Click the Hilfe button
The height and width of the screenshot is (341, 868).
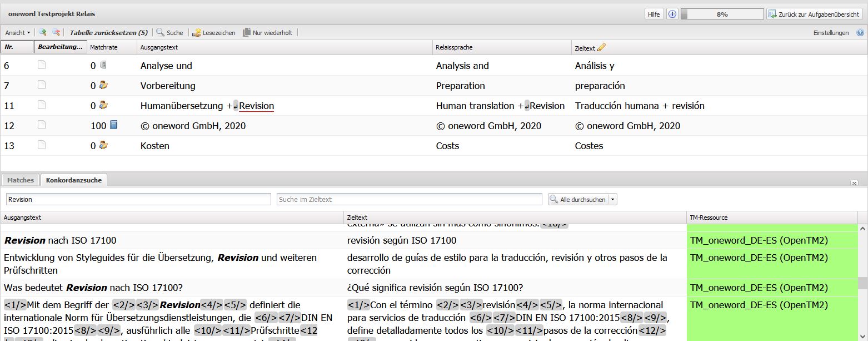tap(654, 14)
